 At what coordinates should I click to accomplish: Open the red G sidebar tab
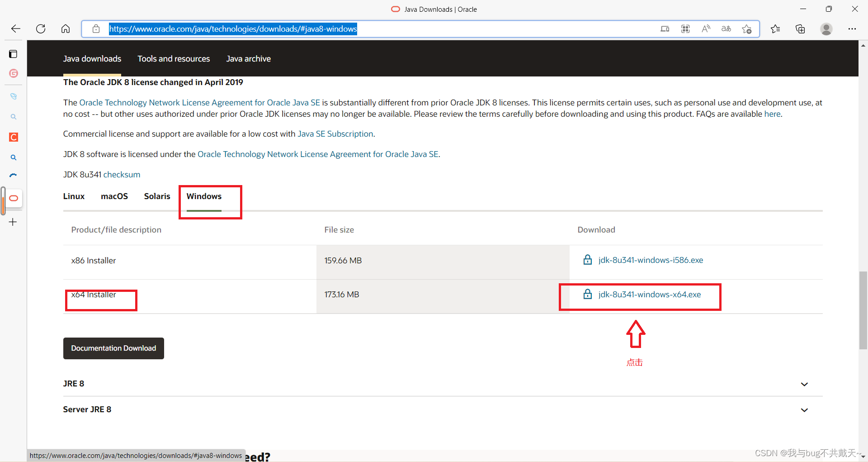[14, 73]
